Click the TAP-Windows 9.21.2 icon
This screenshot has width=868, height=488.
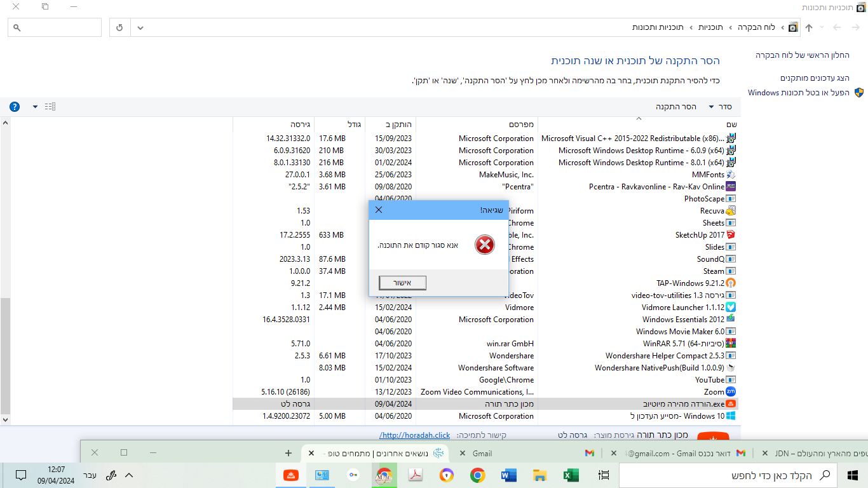tap(731, 283)
